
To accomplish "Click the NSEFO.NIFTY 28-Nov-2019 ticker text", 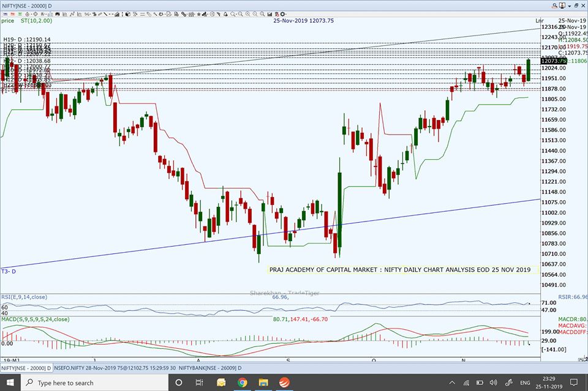I will (115, 368).
